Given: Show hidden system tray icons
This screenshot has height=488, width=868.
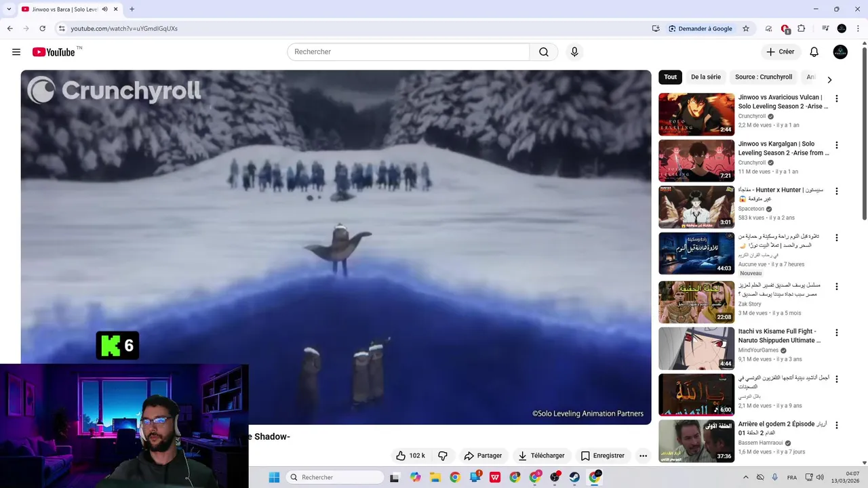Looking at the screenshot, I should tap(746, 477).
